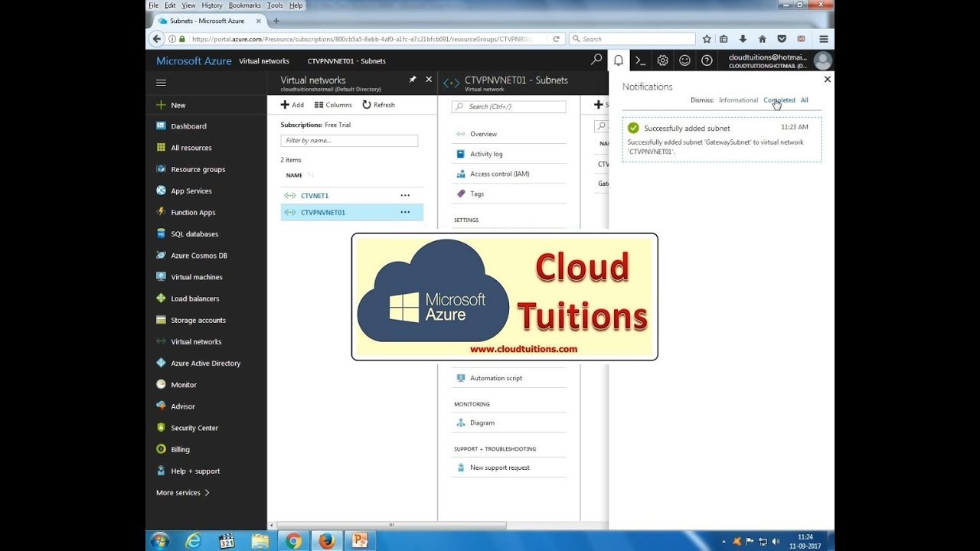The image size is (980, 551).
Task: Expand More services chevron
Action: point(207,493)
